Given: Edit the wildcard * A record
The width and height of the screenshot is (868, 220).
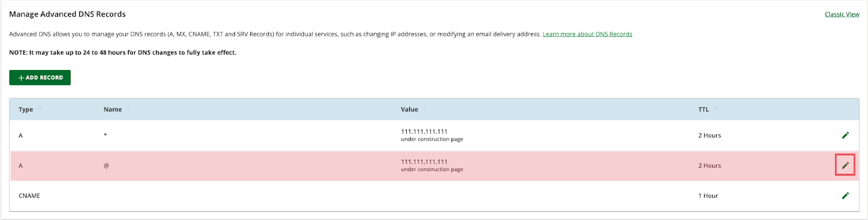Looking at the screenshot, I should 845,135.
